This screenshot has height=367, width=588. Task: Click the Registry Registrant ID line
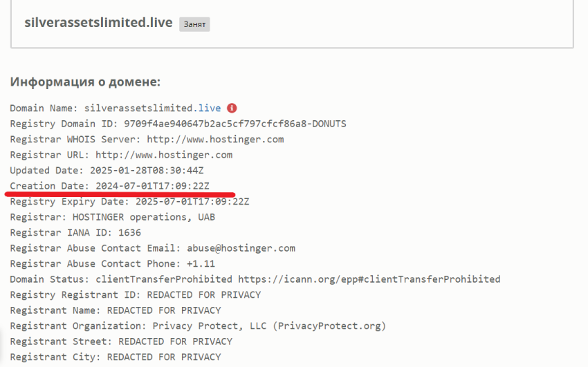pos(135,295)
